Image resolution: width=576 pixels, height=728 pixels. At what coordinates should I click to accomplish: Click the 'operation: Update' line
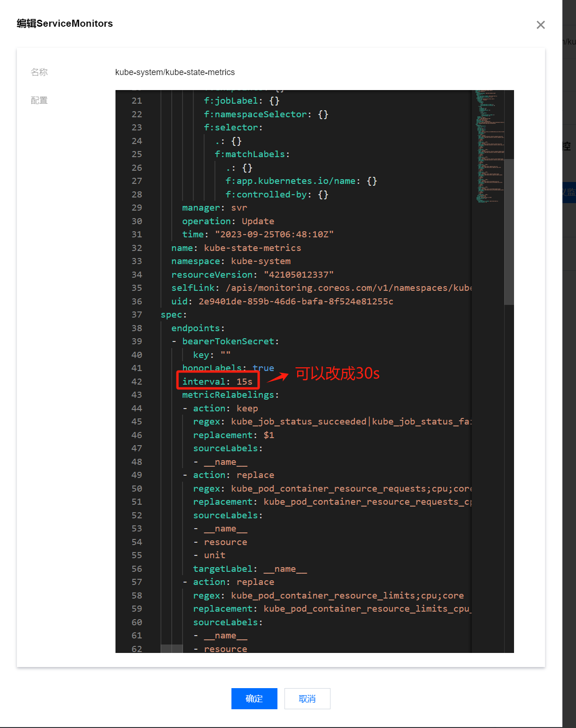pos(228,221)
